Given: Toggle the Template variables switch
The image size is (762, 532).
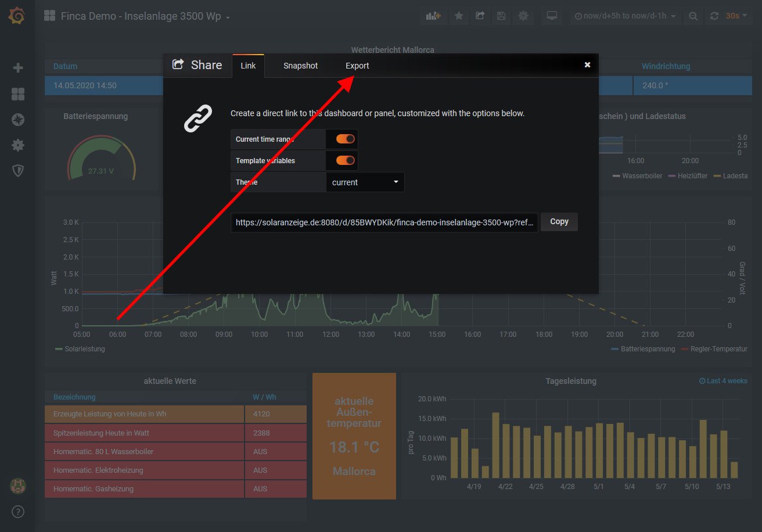Looking at the screenshot, I should [345, 160].
